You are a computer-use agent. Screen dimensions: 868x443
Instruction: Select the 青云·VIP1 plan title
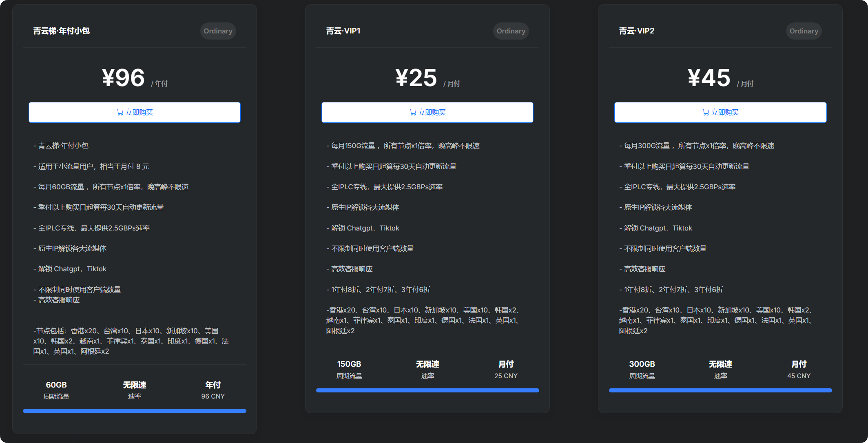pos(343,31)
